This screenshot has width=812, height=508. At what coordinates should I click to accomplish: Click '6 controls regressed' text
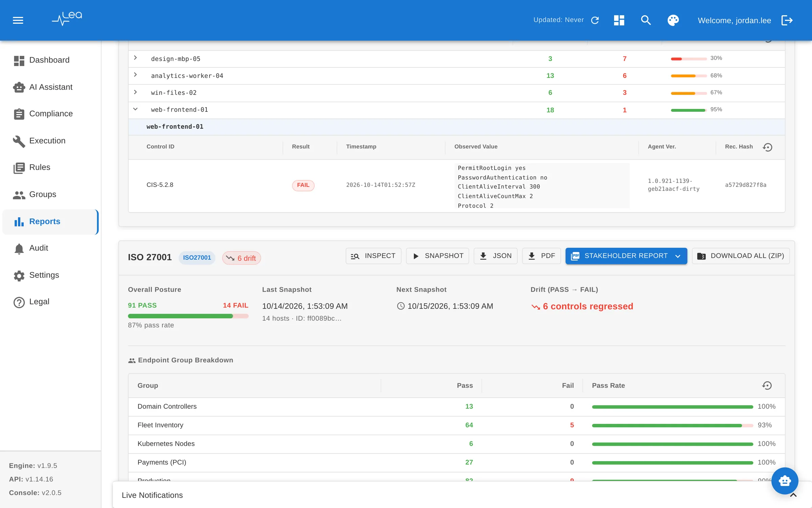588,306
